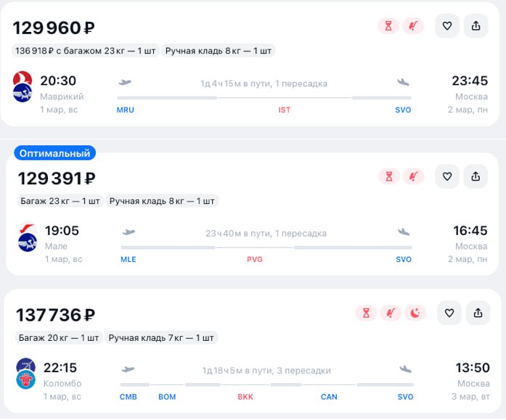Screen dimensions: 506x420
Task: Click the "Ручная кладь 8 кг" tag on first ticket
Action: [219, 51]
